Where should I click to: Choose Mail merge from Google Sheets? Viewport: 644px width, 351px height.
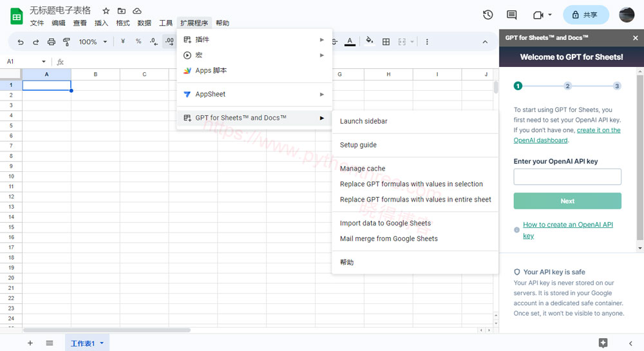coord(415,239)
